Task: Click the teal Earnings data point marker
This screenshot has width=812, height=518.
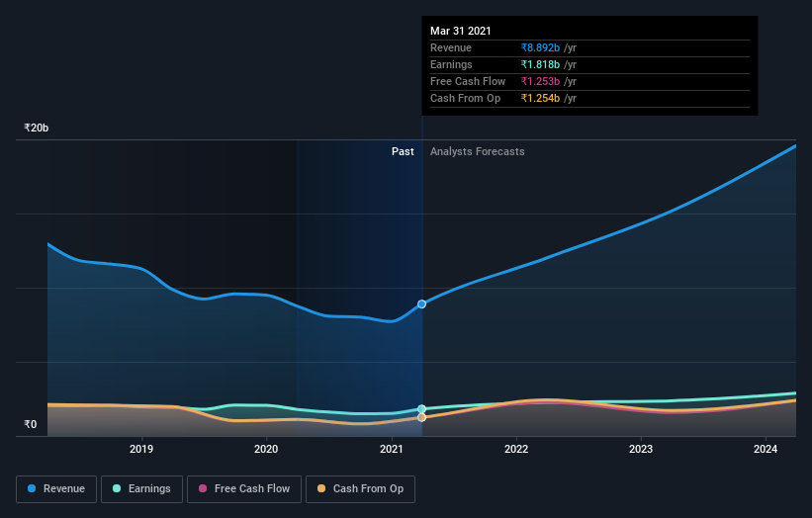Action: (422, 409)
